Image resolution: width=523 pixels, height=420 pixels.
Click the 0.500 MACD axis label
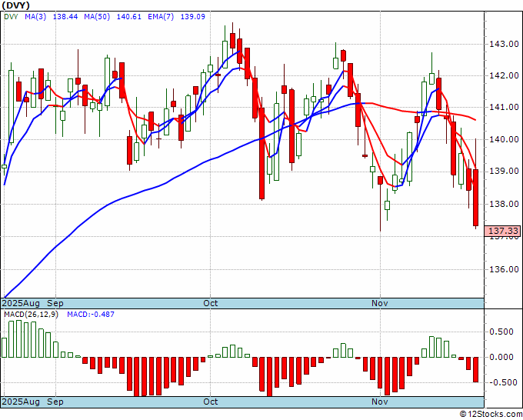[x=503, y=332]
